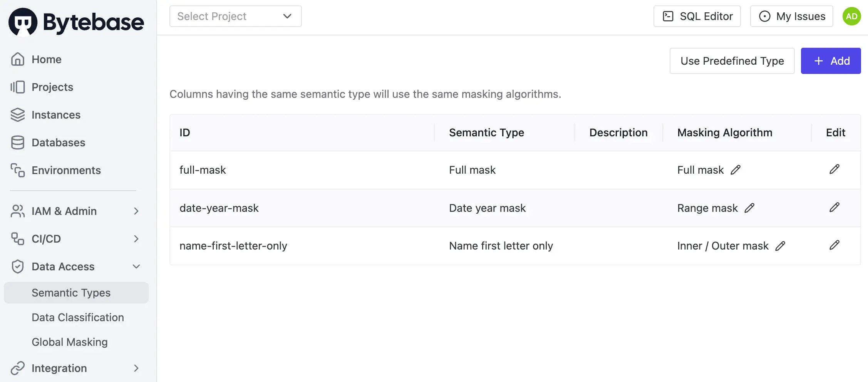The width and height of the screenshot is (868, 382).
Task: Open the AD avatar profile menu
Action: 851,16
